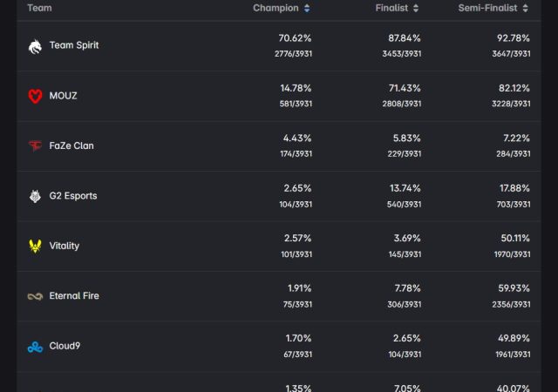Sort by Champion column arrows
The height and width of the screenshot is (392, 558).
tap(307, 9)
